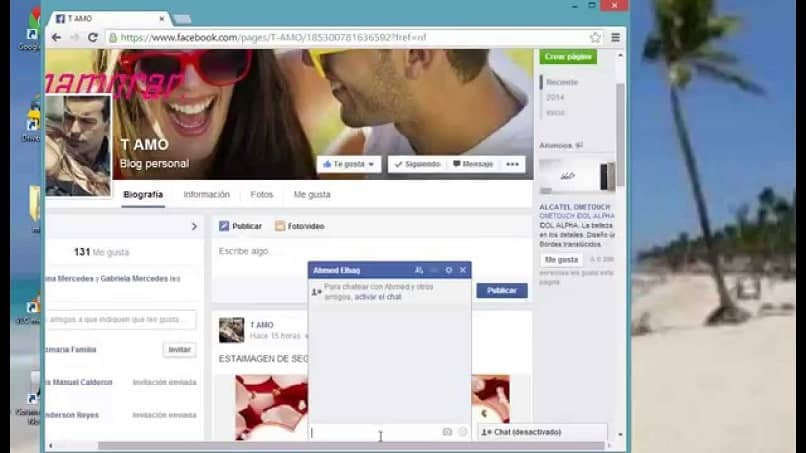Click the address bar URL field
The width and height of the screenshot is (806, 453).
[352, 38]
